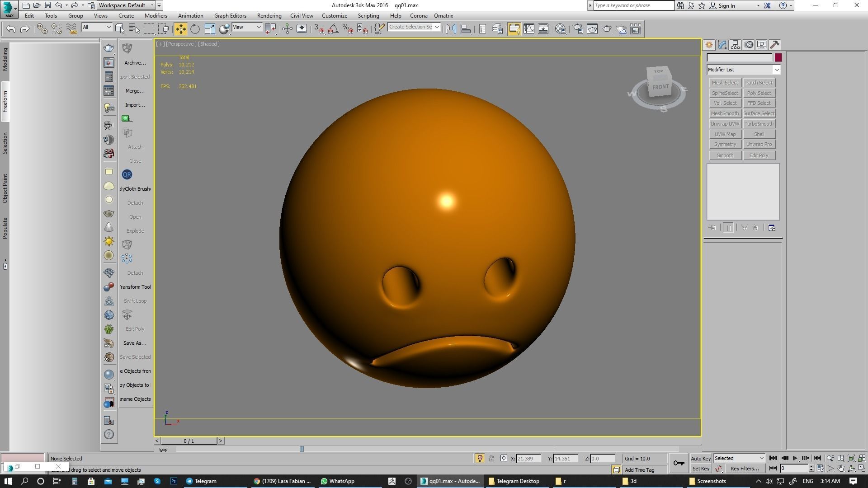Toggle the Selection Lock padlock
This screenshot has width=868, height=488.
(491, 458)
